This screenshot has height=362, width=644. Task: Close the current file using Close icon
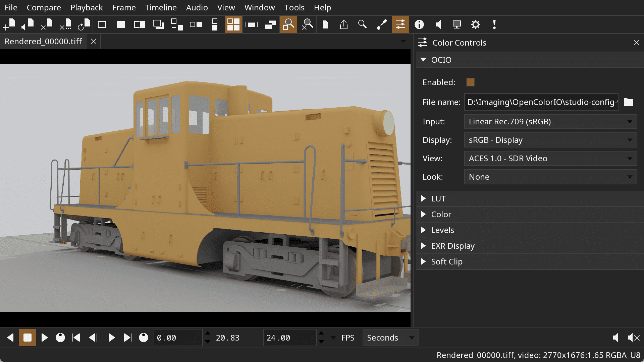click(x=47, y=24)
